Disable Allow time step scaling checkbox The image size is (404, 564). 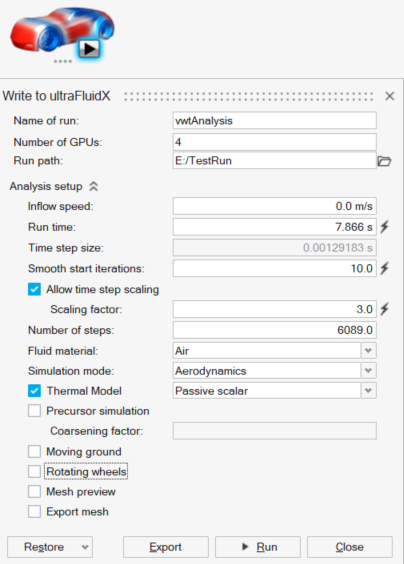(35, 289)
